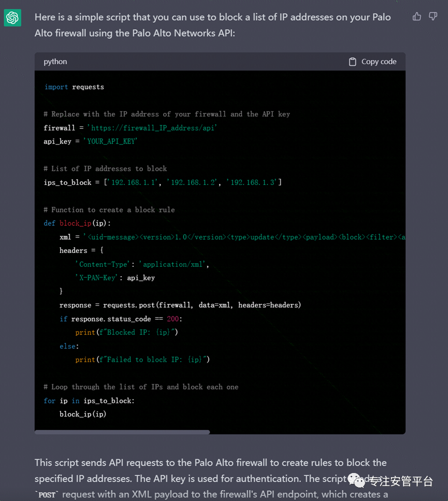Click the 'def block_ip(ip):' definition line
This screenshot has height=501, width=448.
(77, 223)
